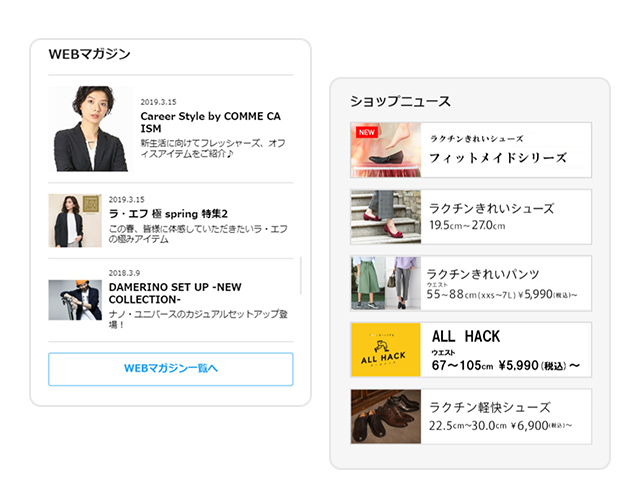This screenshot has width=640, height=500.
Task: Click the WEBマガジン一覧へ button
Action: pyautogui.click(x=170, y=369)
